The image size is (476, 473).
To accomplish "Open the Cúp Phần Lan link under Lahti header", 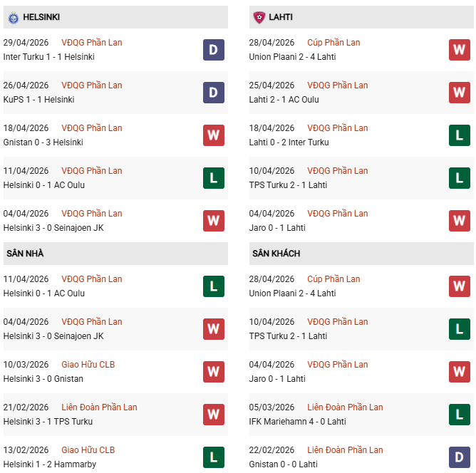I will coord(333,43).
